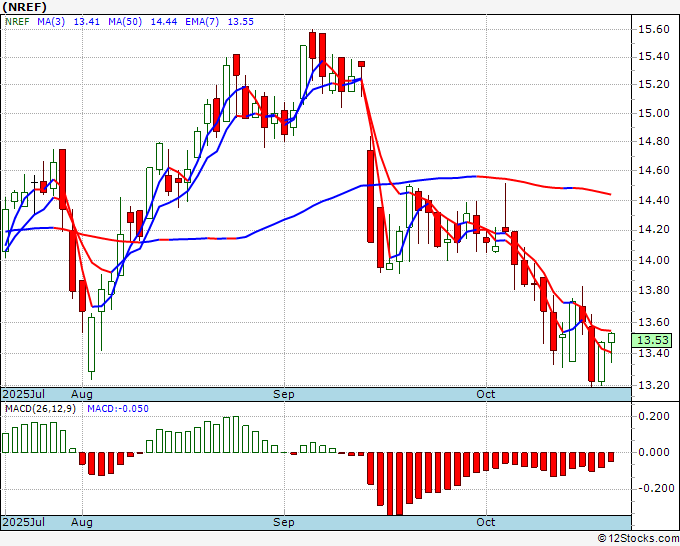This screenshot has height=546, width=680.
Task: Click the 15.00 price axis label
Action: (x=654, y=113)
